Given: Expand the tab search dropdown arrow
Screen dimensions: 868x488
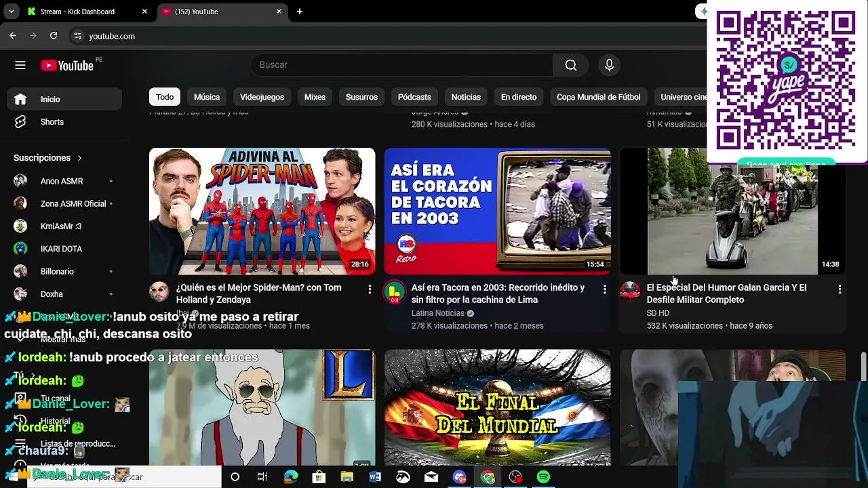Looking at the screenshot, I should tap(12, 12).
